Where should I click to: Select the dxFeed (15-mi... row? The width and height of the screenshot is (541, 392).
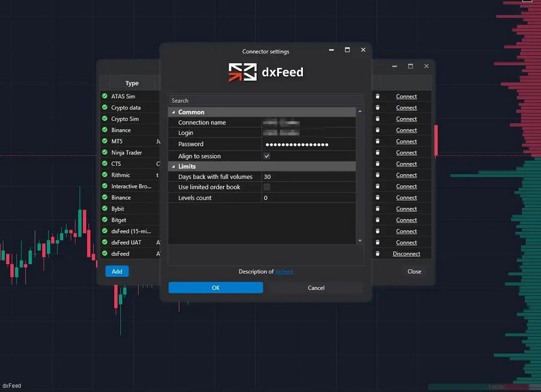pyautogui.click(x=131, y=231)
